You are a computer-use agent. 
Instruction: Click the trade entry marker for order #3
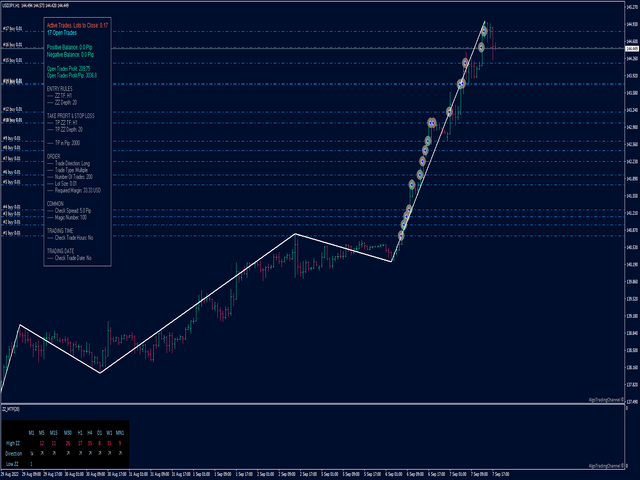(x=407, y=216)
